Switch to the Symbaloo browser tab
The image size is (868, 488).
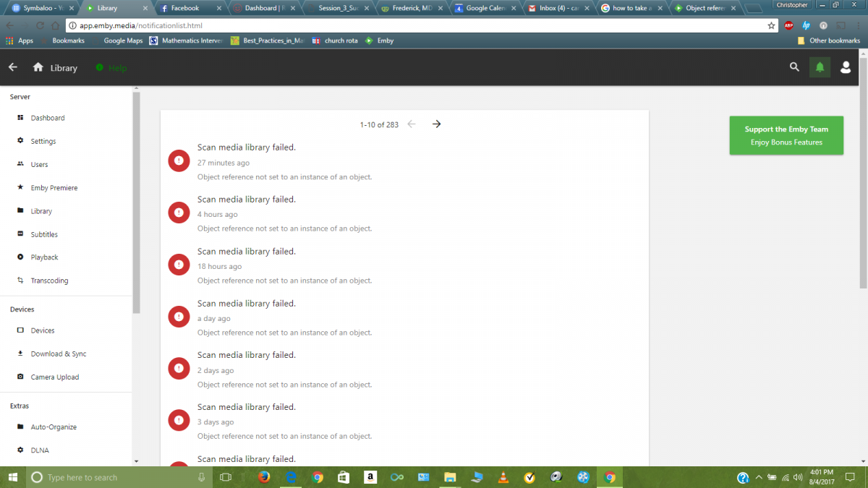click(x=42, y=8)
